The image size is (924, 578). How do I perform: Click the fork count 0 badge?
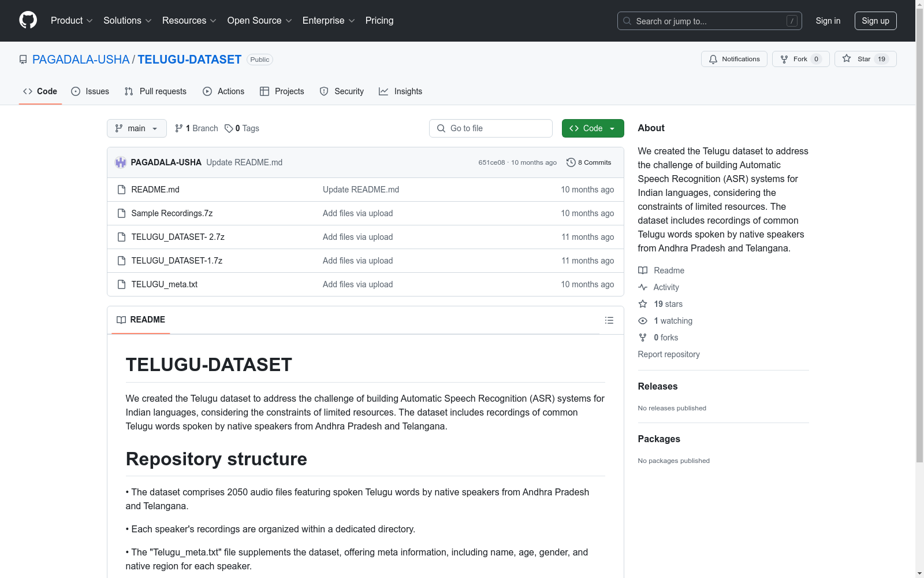pos(816,59)
